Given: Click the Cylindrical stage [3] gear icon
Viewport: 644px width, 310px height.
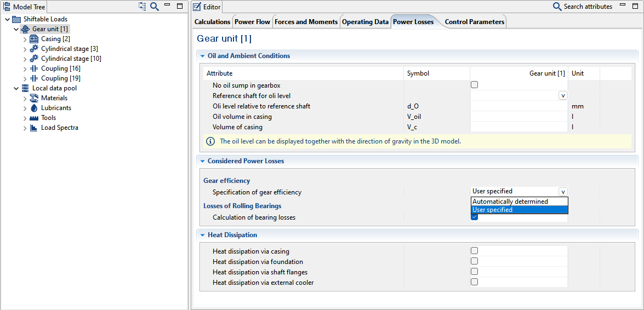Looking at the screenshot, I should click(x=34, y=48).
